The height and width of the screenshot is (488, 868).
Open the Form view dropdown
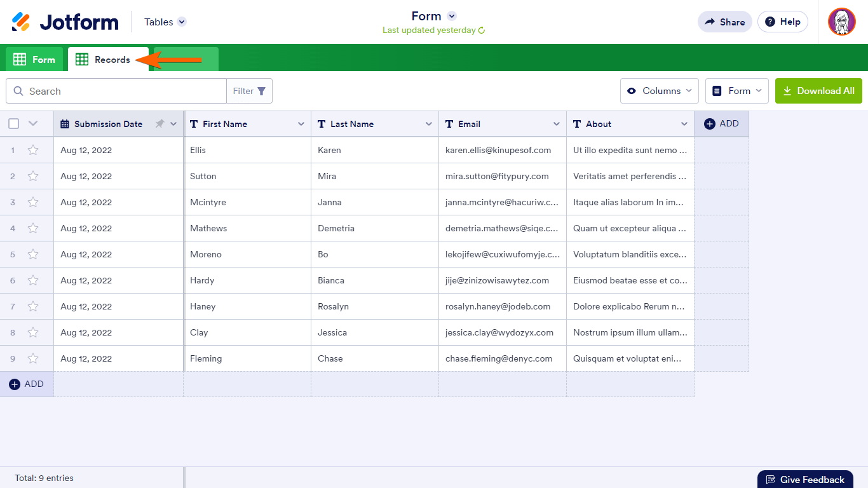click(737, 91)
